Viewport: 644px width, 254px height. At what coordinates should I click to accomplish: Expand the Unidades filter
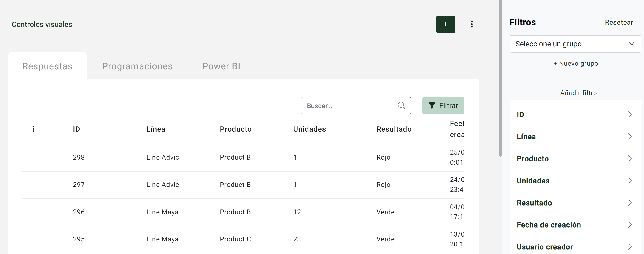pyautogui.click(x=575, y=181)
